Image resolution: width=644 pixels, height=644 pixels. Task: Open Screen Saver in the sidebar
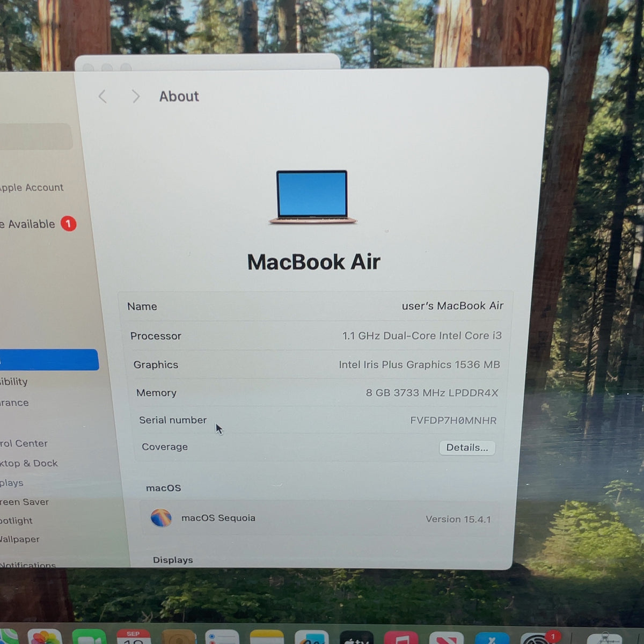tap(25, 502)
